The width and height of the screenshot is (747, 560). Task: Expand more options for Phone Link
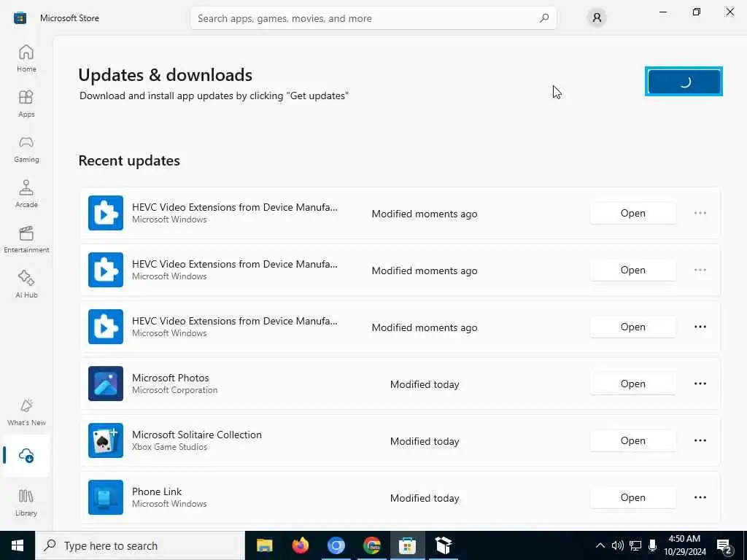pyautogui.click(x=700, y=497)
